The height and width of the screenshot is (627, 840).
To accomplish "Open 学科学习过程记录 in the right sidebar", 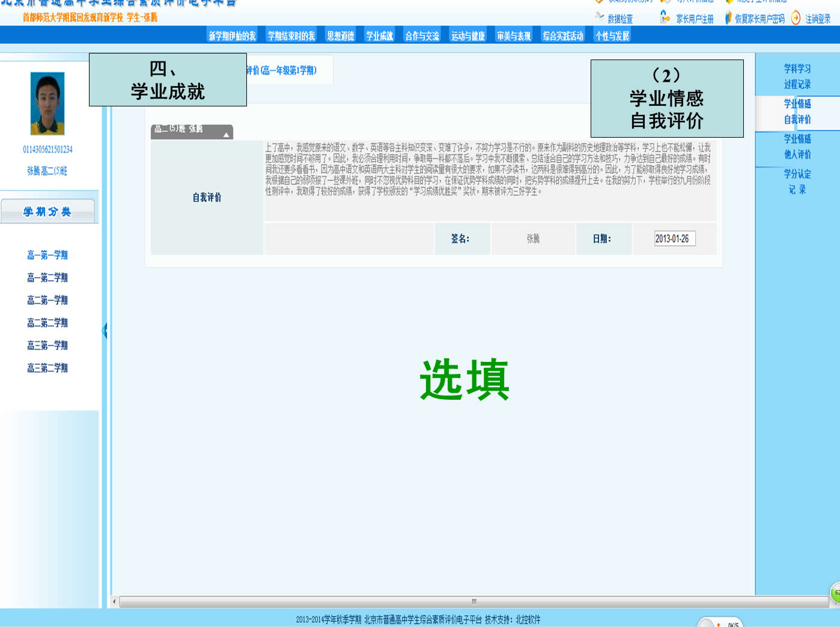I will pyautogui.click(x=797, y=76).
